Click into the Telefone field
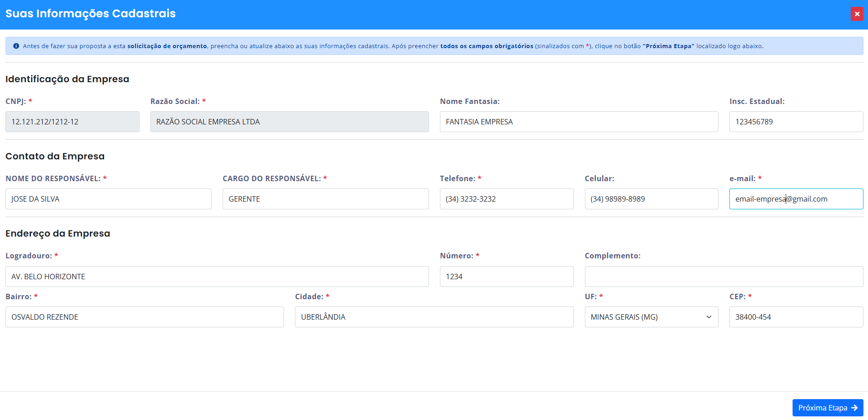The width and height of the screenshot is (868, 420). point(506,199)
